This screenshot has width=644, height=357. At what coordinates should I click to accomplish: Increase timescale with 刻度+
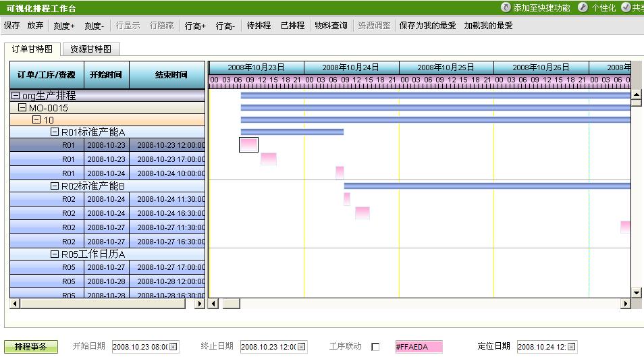tap(64, 26)
